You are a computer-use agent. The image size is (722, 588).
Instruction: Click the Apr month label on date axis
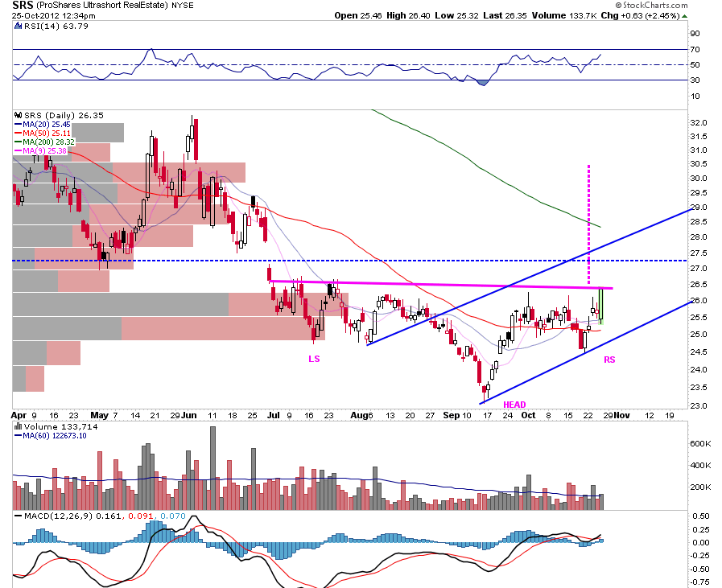(x=19, y=415)
